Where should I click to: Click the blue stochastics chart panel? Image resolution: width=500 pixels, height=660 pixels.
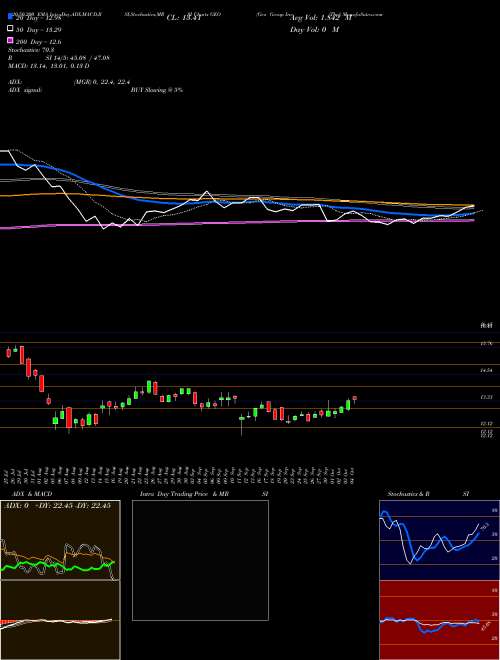point(439,540)
